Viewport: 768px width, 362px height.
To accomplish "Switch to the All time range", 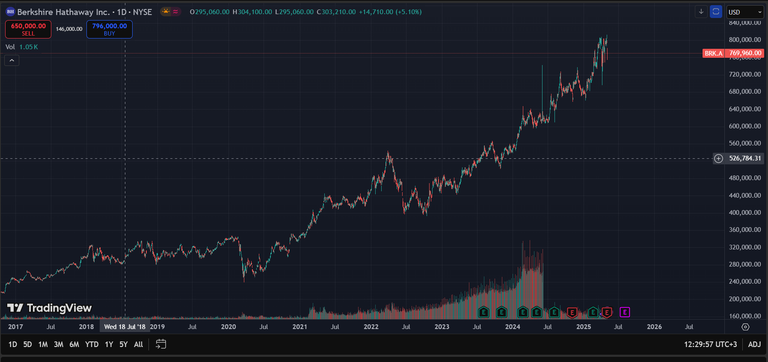I will point(139,344).
